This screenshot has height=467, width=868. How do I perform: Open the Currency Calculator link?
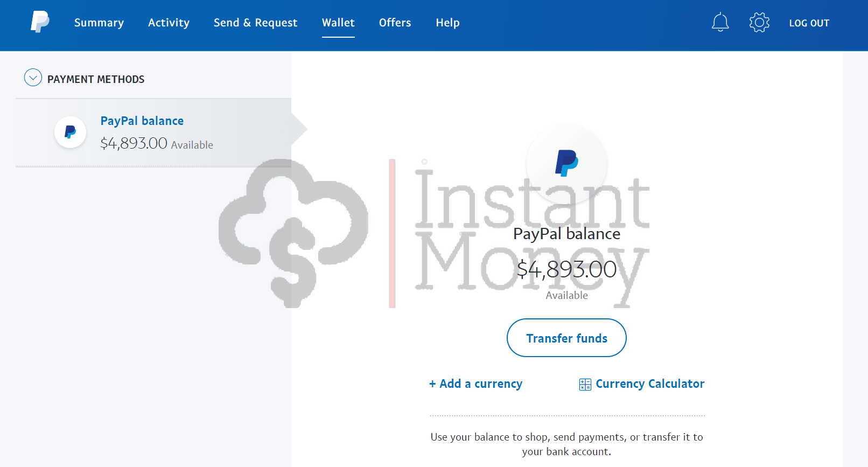650,384
